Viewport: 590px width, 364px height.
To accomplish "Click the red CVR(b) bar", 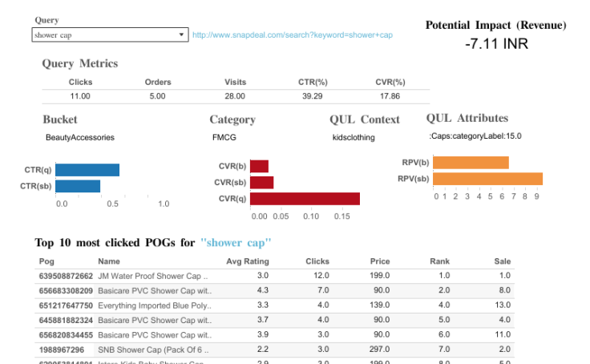I will coord(259,167).
